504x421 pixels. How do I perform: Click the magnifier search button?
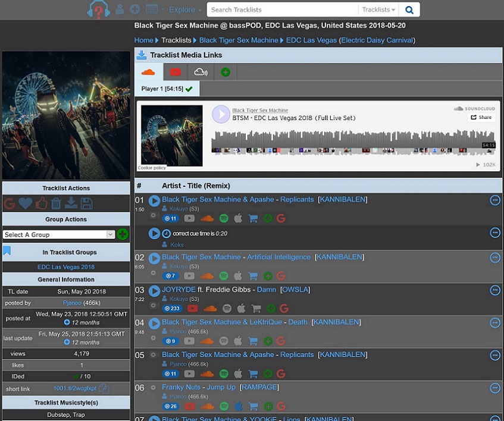[x=409, y=10]
